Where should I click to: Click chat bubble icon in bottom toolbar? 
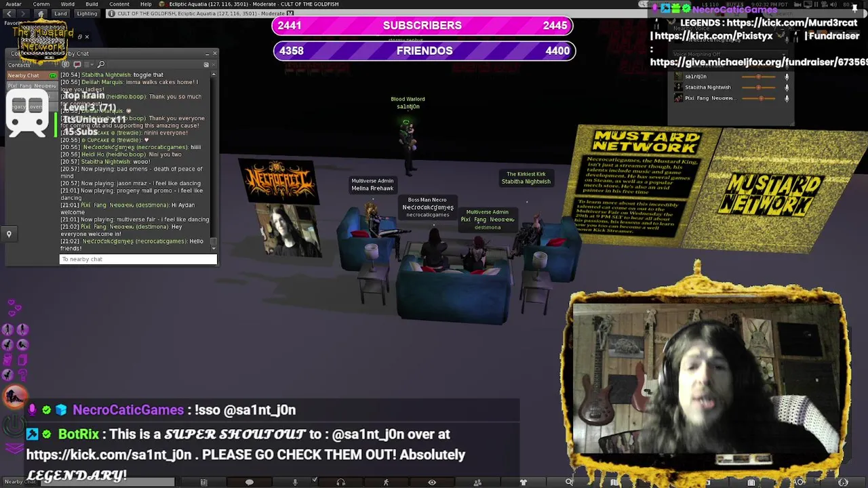[249, 482]
